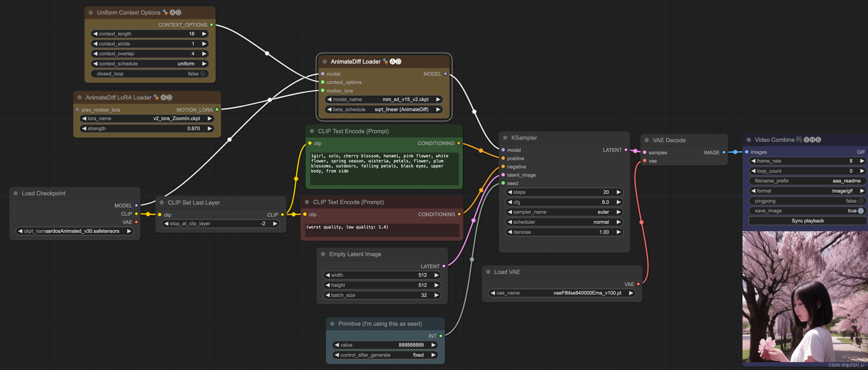Collapse the KSampler node using its dot
868x370 pixels.
(x=505, y=137)
